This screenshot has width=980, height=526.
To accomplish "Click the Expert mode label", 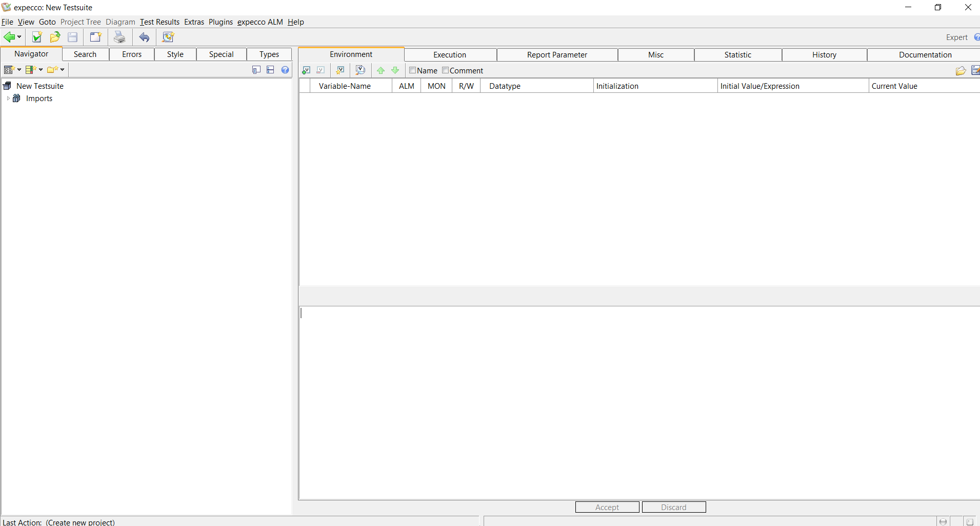I will [956, 37].
